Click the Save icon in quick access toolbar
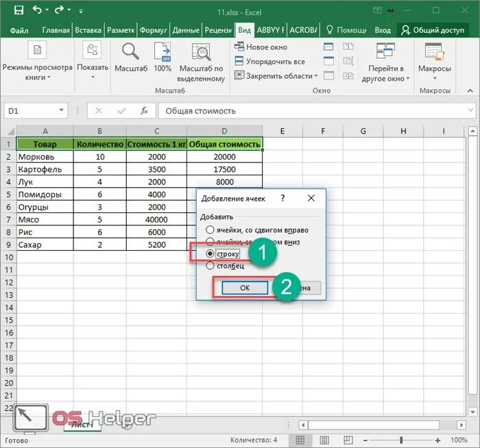The width and height of the screenshot is (480, 448). (x=19, y=10)
